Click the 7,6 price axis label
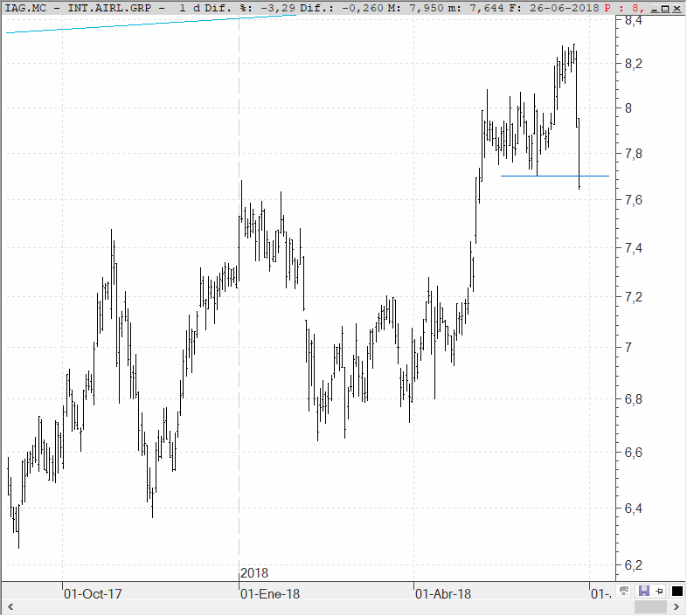Screen dimensions: 687x616 pyautogui.click(x=634, y=200)
